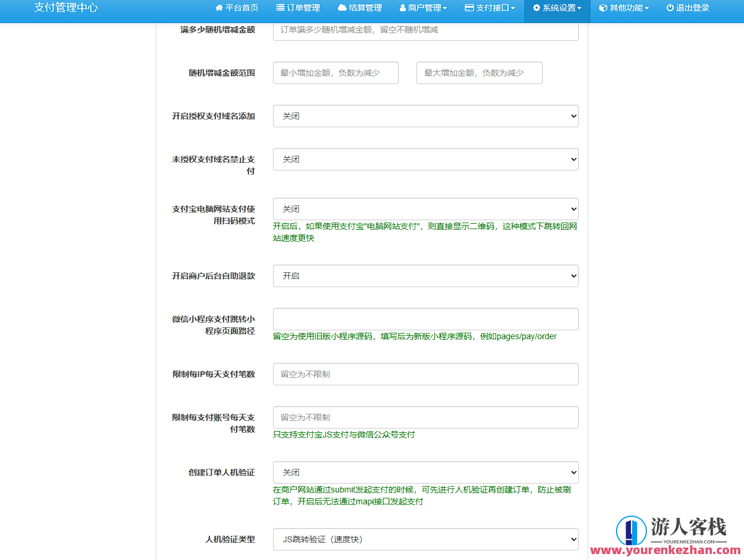Open the 人机验证类型 dropdown
744x560 pixels.
pos(425,539)
